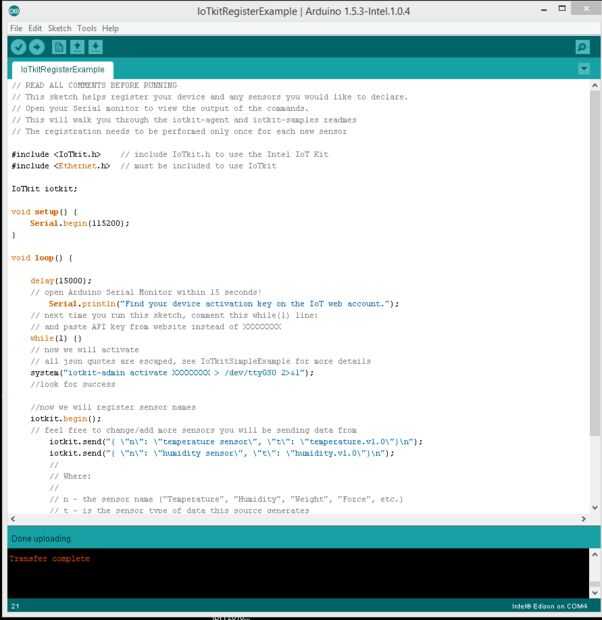Click the 'void loop()' line
The image size is (602, 620).
tap(42, 258)
